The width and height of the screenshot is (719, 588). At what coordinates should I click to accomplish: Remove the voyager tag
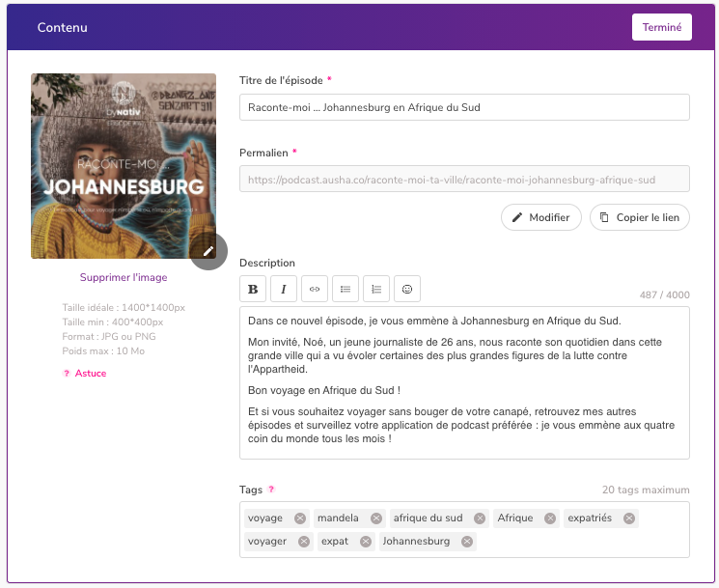click(x=304, y=542)
